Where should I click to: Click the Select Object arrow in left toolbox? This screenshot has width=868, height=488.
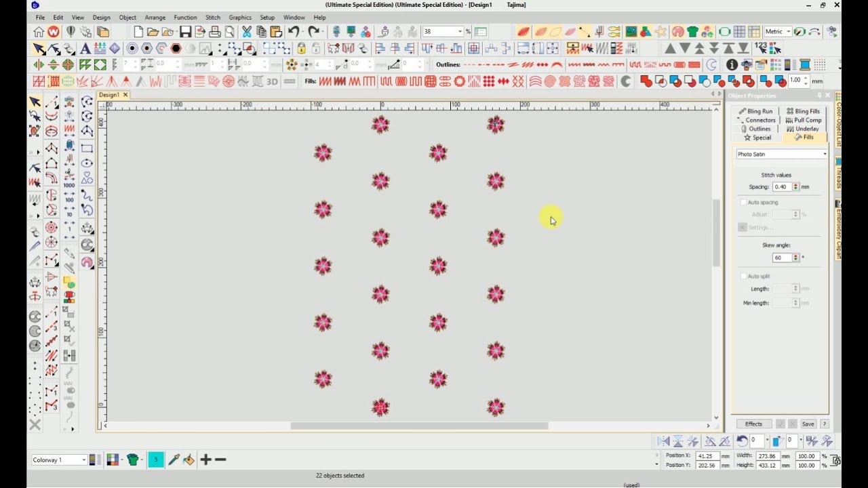(x=35, y=102)
